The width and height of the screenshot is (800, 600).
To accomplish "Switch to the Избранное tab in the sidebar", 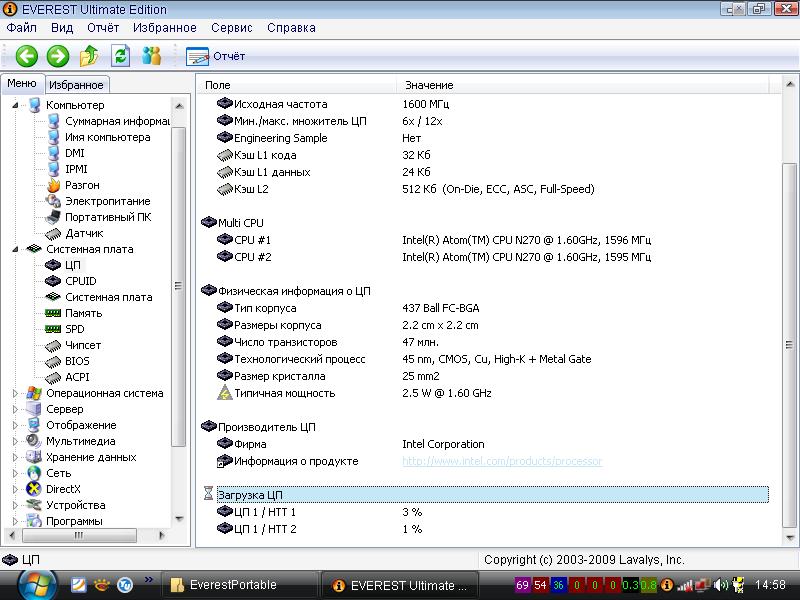I will coord(76,85).
